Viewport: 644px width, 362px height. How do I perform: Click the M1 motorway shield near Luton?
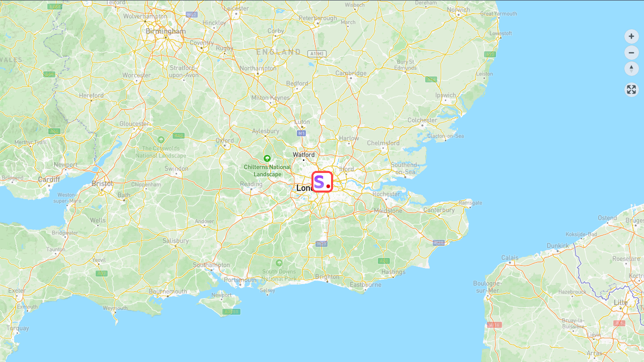(x=301, y=133)
